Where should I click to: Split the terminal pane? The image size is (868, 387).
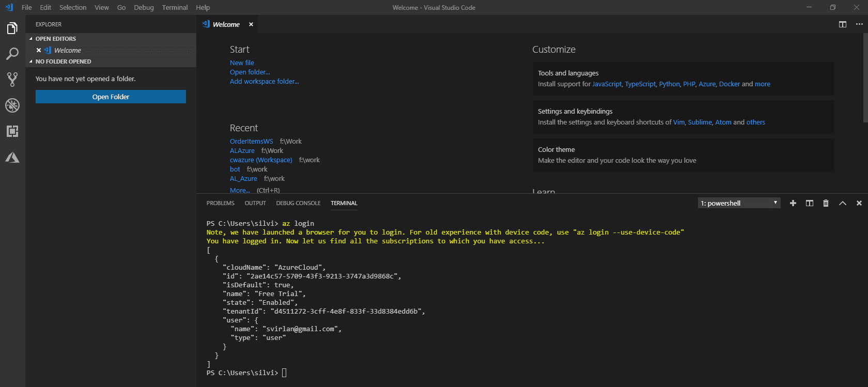[x=810, y=203]
